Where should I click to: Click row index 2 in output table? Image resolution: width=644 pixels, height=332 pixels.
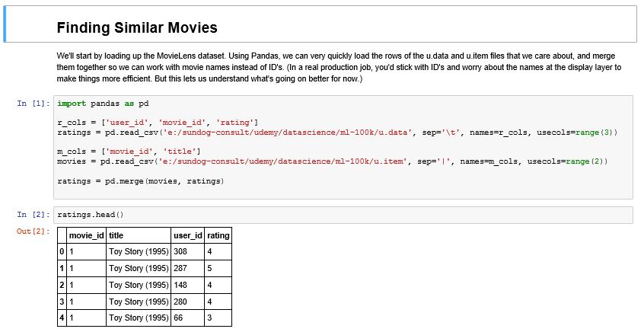click(62, 285)
